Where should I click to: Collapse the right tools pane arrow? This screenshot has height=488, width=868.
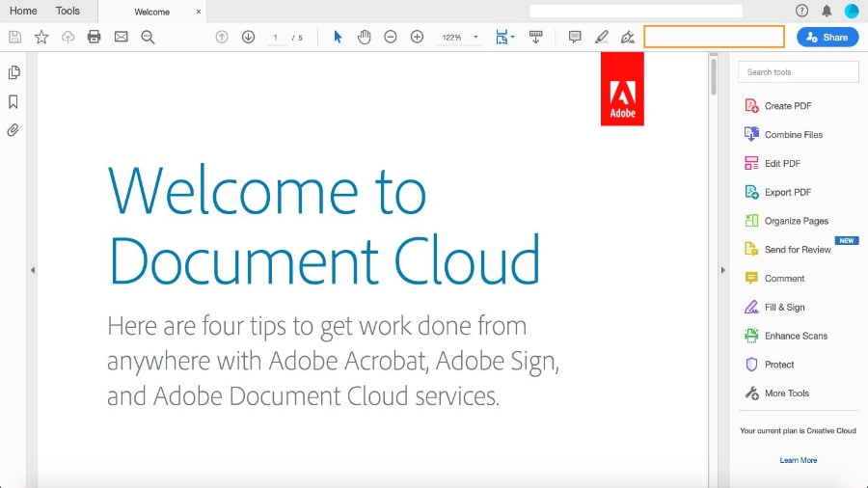[x=722, y=270]
